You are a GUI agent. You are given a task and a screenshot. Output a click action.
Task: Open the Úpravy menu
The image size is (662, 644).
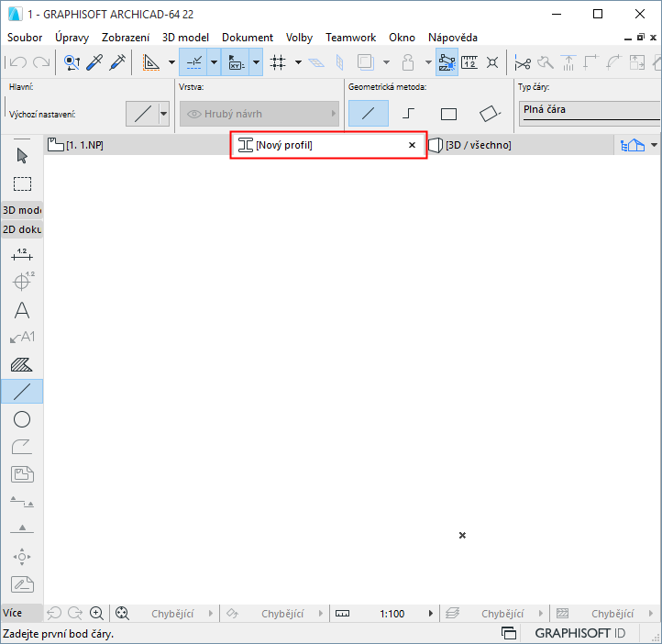coord(72,38)
